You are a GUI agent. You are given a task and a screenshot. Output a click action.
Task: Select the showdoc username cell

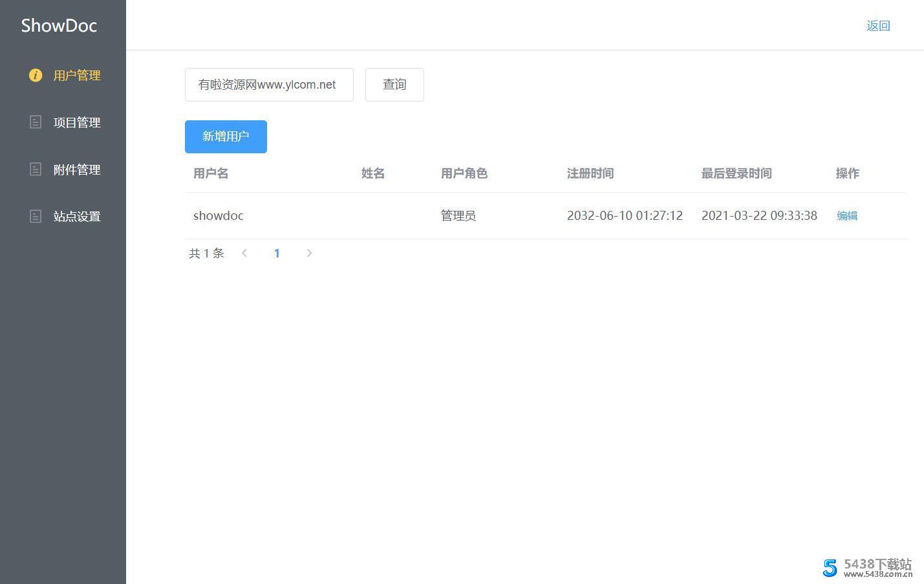pos(219,216)
